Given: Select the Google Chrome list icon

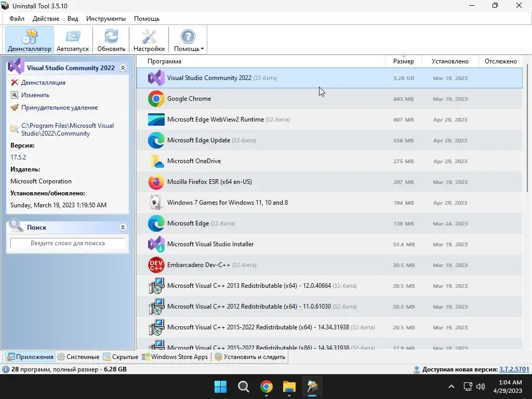Looking at the screenshot, I should 156,99.
